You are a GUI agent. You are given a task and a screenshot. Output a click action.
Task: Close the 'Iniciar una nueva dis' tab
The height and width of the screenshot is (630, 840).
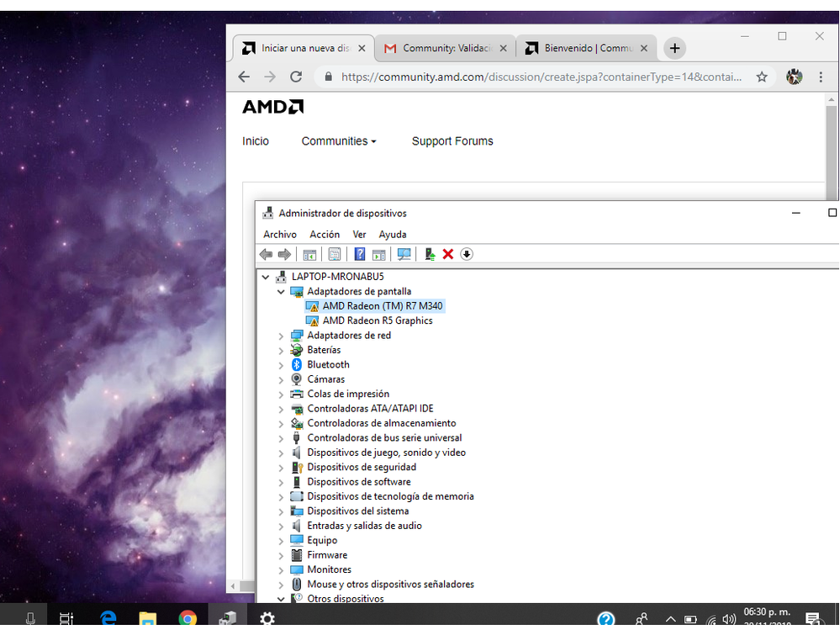pyautogui.click(x=362, y=48)
